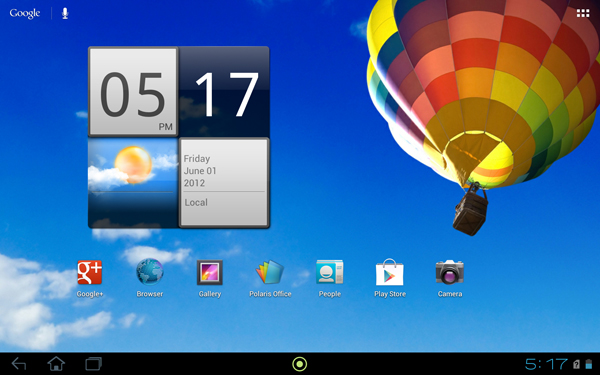Open the Gallery app
This screenshot has height=375, width=600.
click(210, 278)
